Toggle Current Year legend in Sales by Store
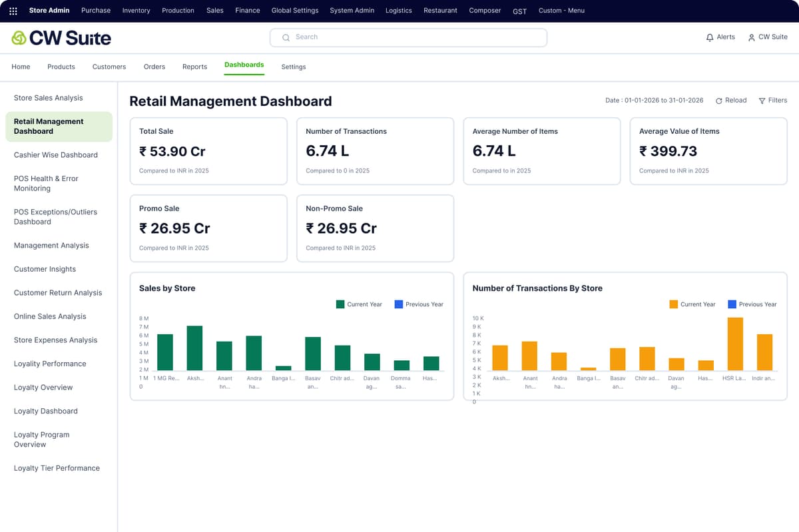This screenshot has height=532, width=799. click(359, 304)
